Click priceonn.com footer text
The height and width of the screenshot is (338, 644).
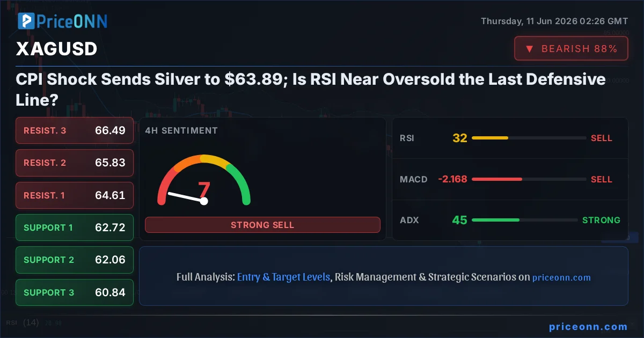(588, 327)
